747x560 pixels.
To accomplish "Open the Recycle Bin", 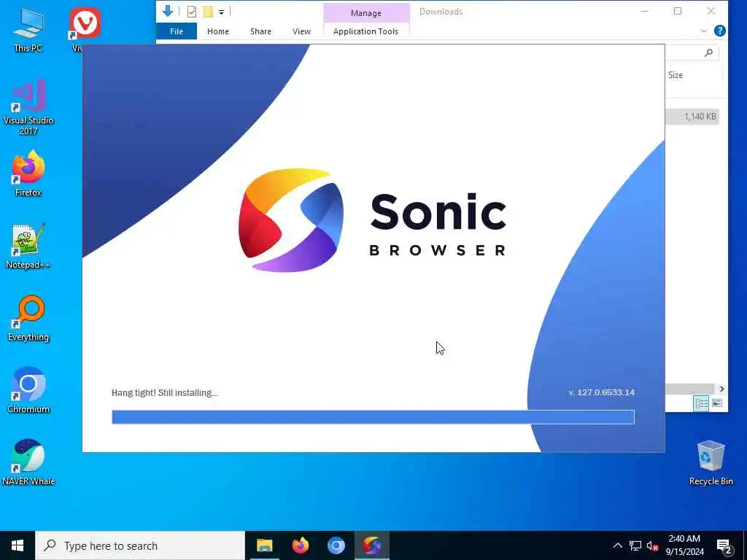I will click(711, 463).
